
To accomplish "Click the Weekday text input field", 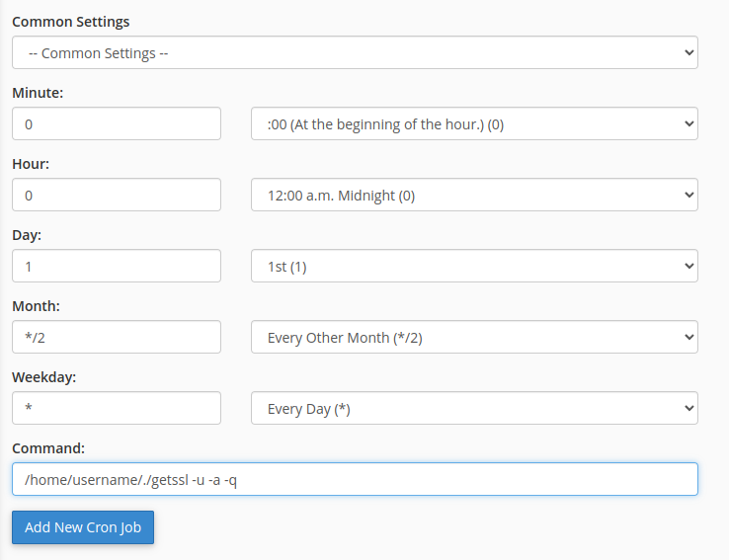I will tap(117, 408).
